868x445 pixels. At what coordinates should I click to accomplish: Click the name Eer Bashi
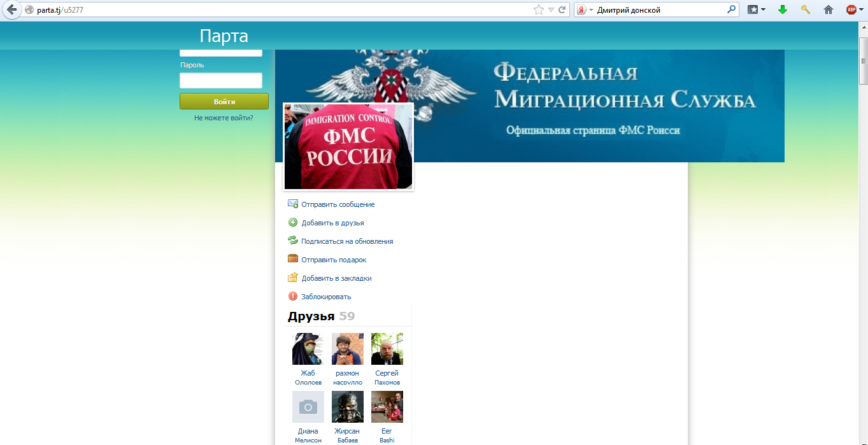[387, 435]
